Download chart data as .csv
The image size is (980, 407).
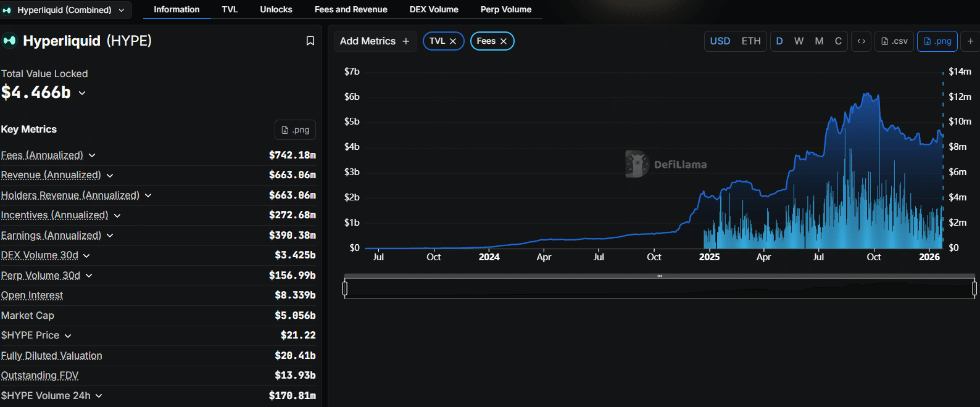point(894,41)
